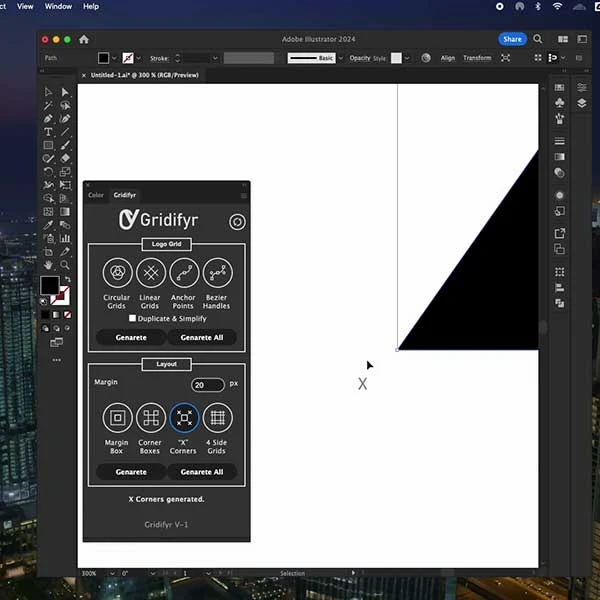Image resolution: width=600 pixels, height=600 pixels.
Task: Click the blue Share button
Action: (512, 39)
